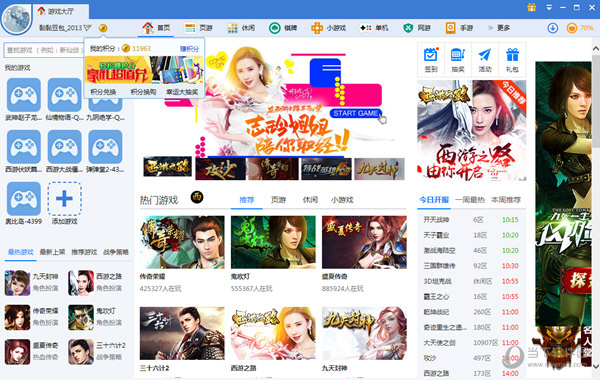Select the 九天封神 banner thumbnail
Viewport: 600px width, 380px height.
(x=379, y=169)
